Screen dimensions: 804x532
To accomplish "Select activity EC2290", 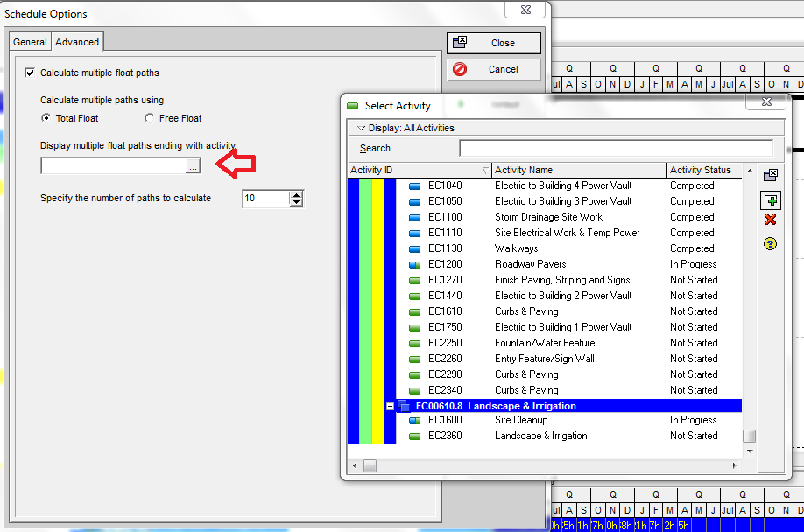I will pos(569,374).
